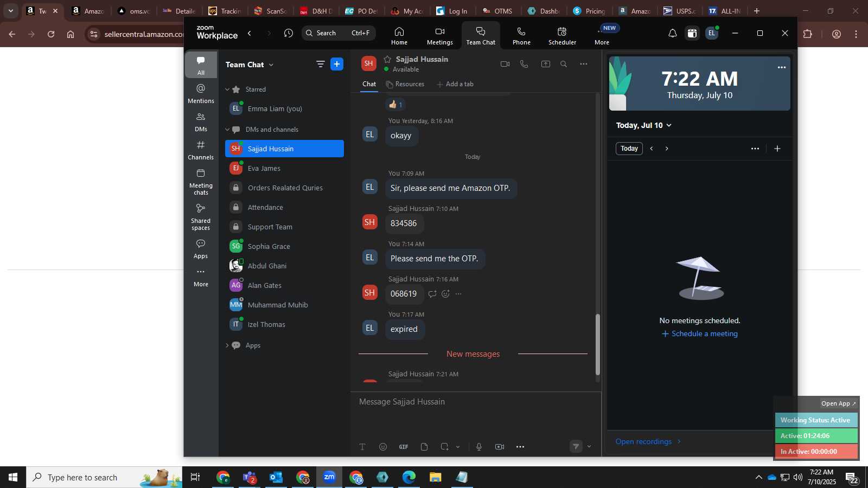Open calendar panel more options
Screen dimensions: 868x488
(755, 149)
